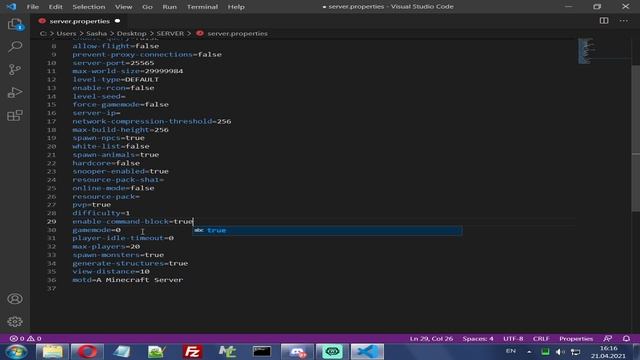This screenshot has height=360, width=640.
Task: Open the Extensions view
Action: click(15, 116)
